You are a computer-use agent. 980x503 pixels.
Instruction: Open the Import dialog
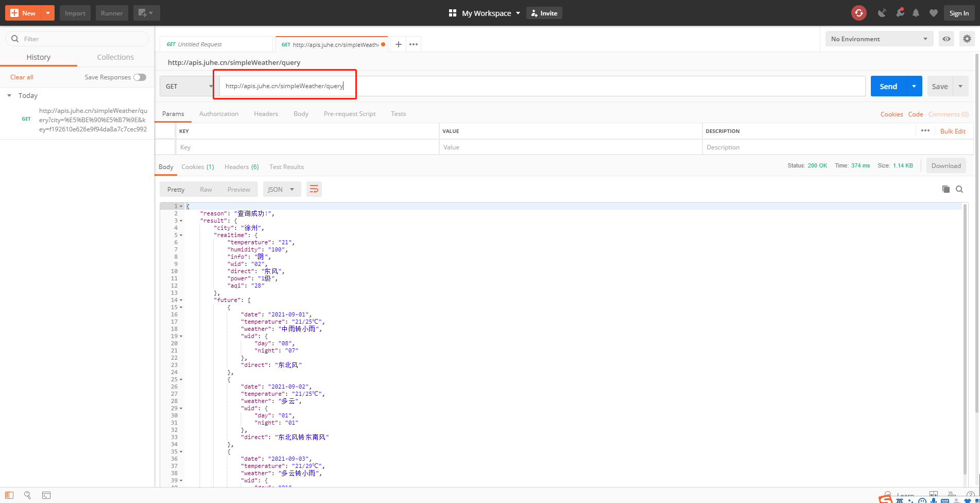75,13
